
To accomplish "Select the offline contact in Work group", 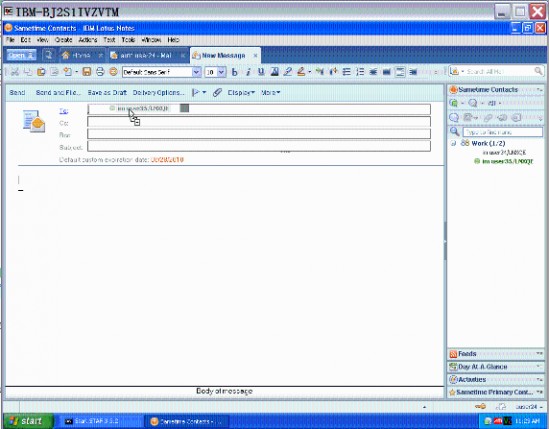I will coord(504,153).
